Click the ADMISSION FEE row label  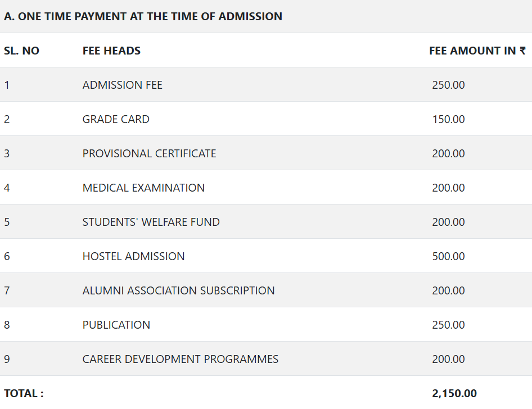tap(122, 85)
